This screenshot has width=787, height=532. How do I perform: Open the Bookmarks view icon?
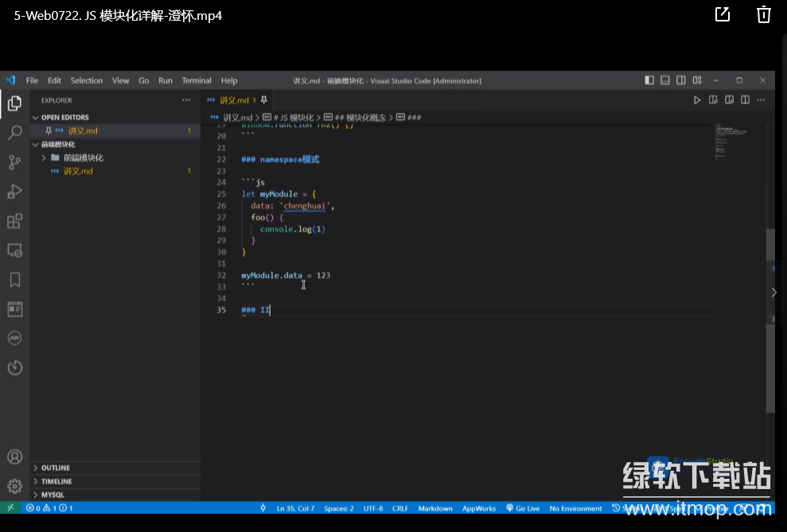point(14,280)
